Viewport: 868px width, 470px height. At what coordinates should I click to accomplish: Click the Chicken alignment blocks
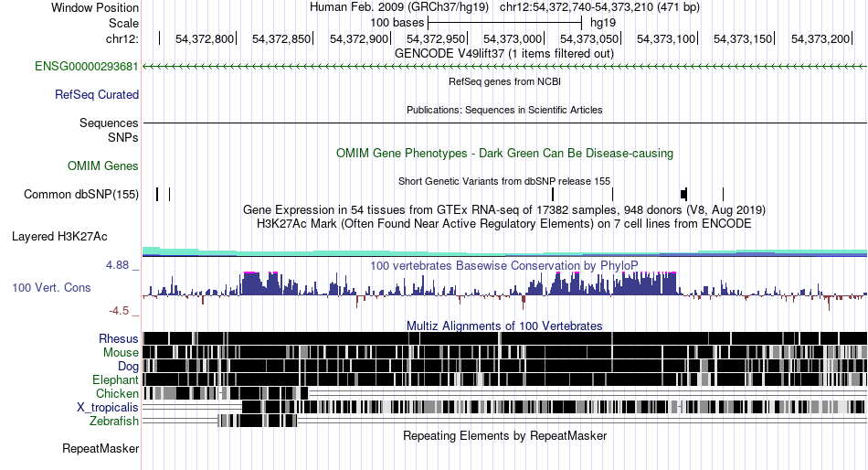pos(226,393)
